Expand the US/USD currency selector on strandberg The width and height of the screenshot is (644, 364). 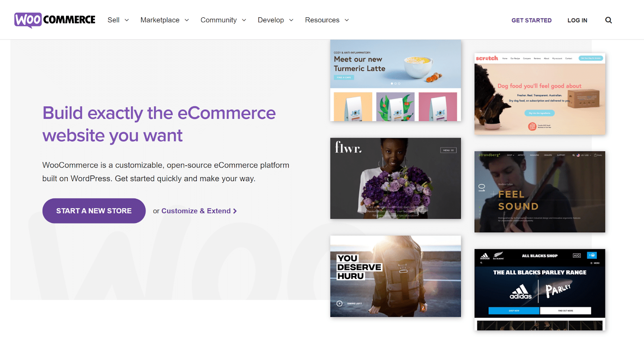coord(584,155)
